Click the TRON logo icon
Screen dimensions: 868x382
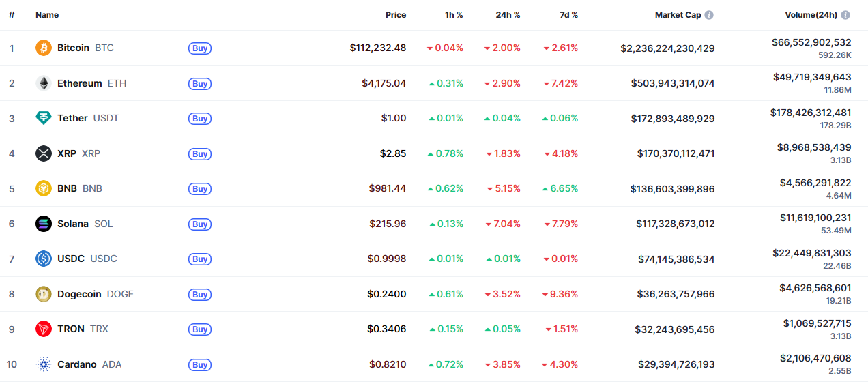(x=44, y=329)
